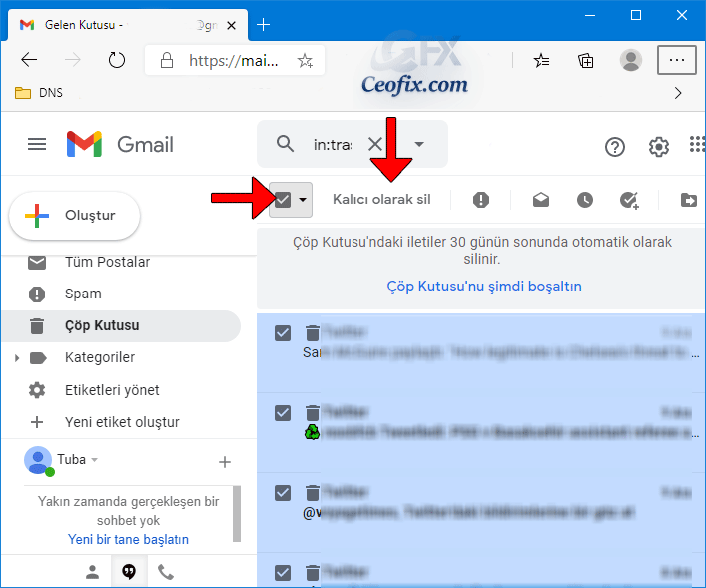706x588 pixels.
Task: Close the Gelen Kutusu tab
Action: (x=231, y=26)
